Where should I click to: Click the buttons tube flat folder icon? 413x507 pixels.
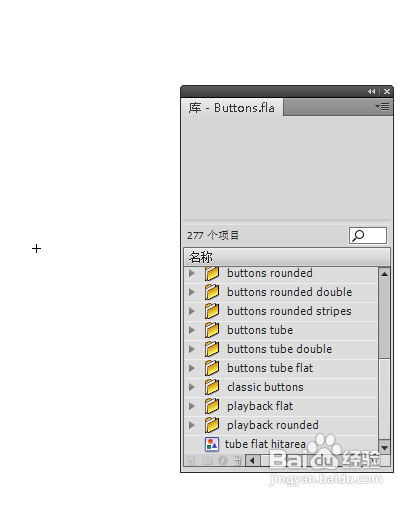[212, 368]
